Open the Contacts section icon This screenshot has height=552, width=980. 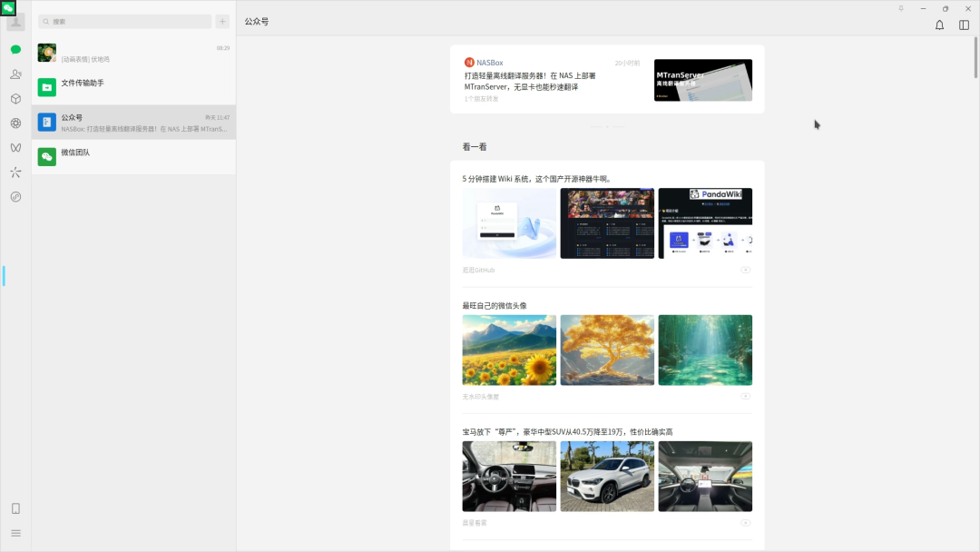pos(15,74)
